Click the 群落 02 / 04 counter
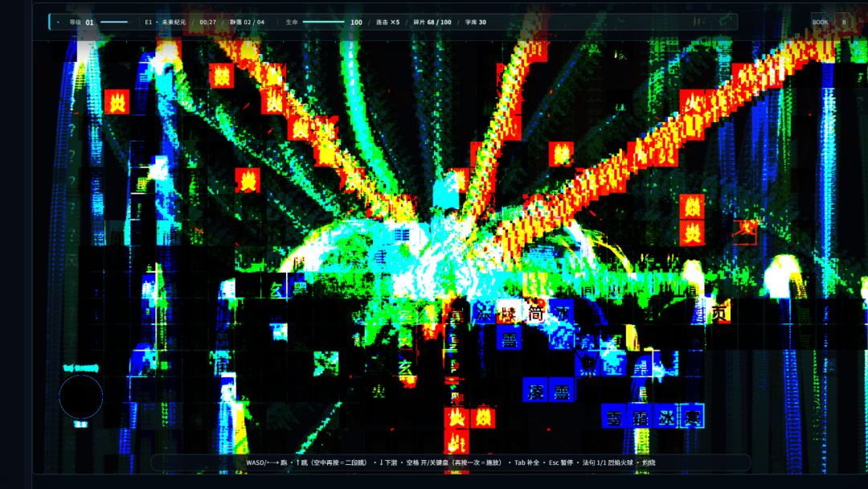 click(247, 23)
